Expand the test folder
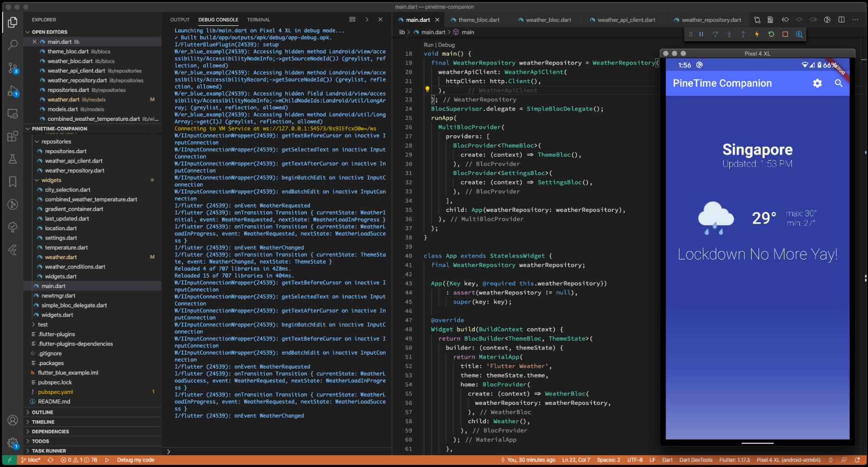The height and width of the screenshot is (467, 868). (x=43, y=325)
